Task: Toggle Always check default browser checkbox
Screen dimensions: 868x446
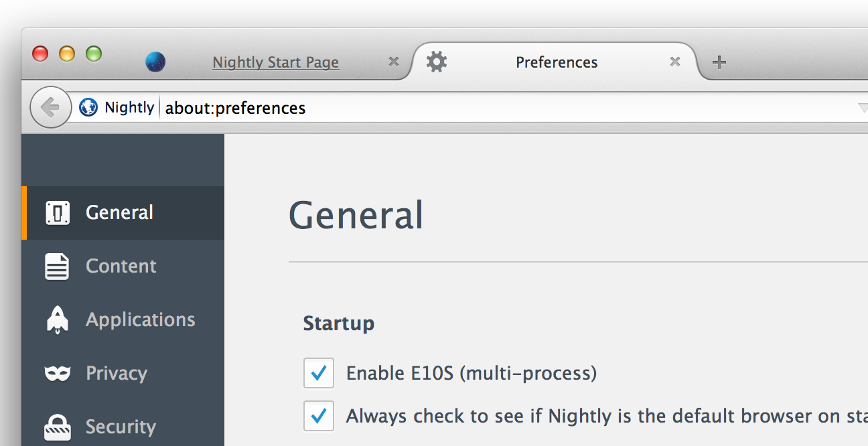Action: click(x=319, y=416)
